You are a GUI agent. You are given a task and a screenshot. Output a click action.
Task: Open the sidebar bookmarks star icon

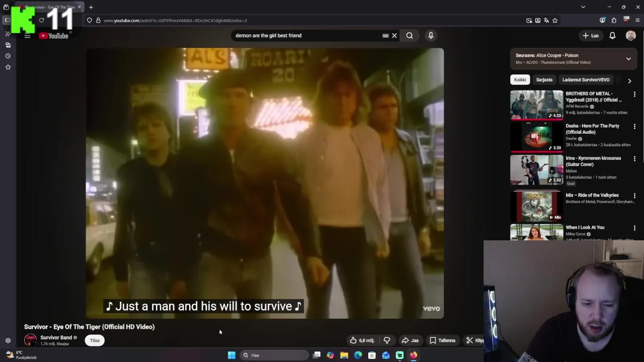(8, 67)
